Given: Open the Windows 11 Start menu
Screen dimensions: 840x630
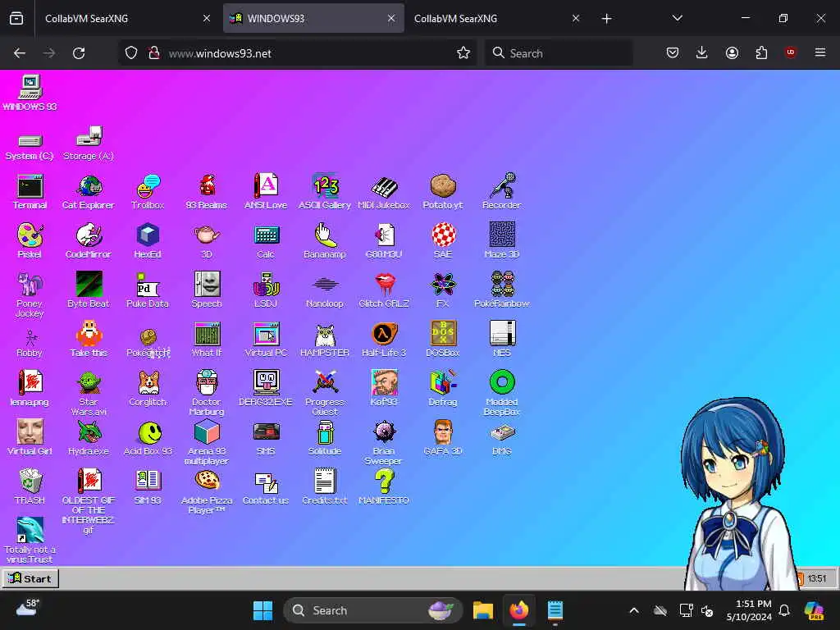Looking at the screenshot, I should coord(262,610).
